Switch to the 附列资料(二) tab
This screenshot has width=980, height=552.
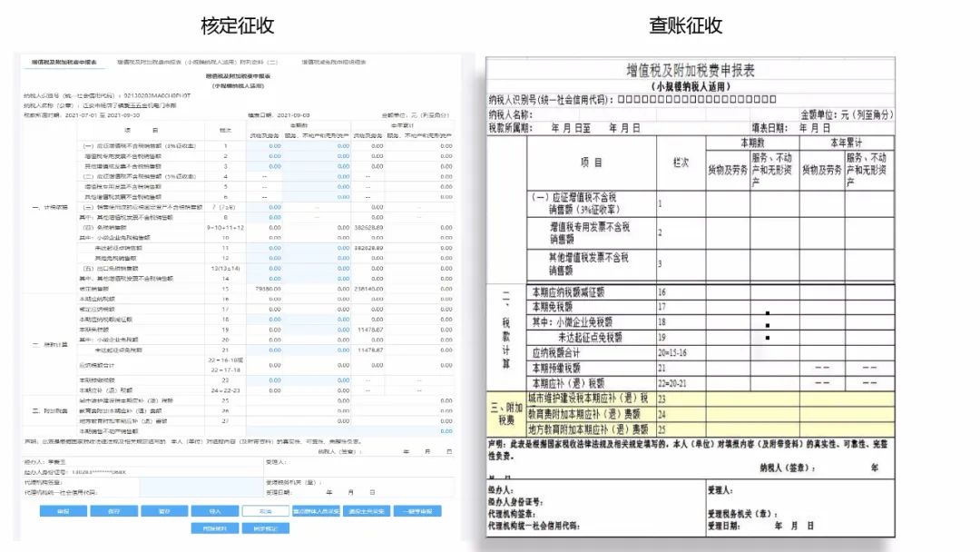pyautogui.click(x=198, y=62)
